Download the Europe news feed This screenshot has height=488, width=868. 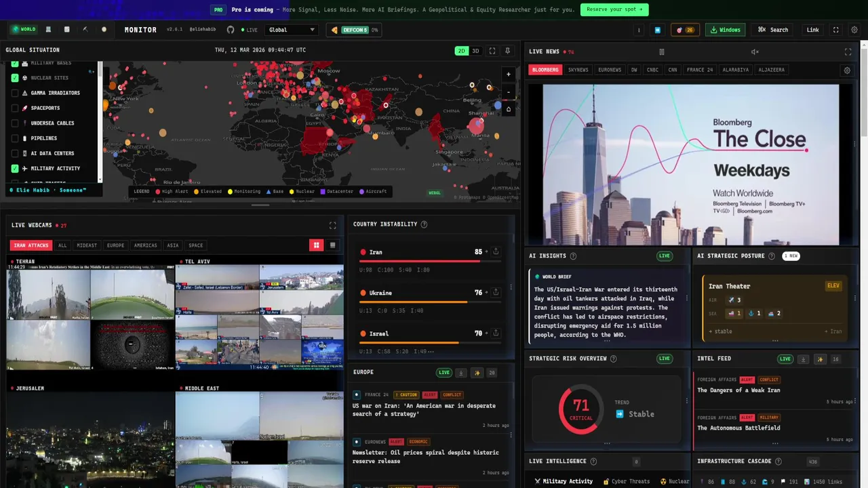pos(461,373)
